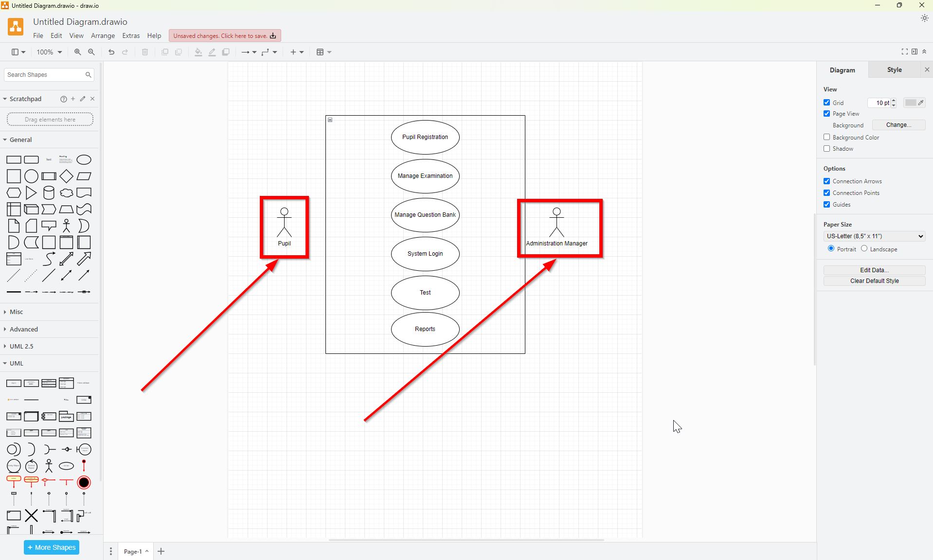Enter fullscreen mode via top-right icon

pos(905,52)
